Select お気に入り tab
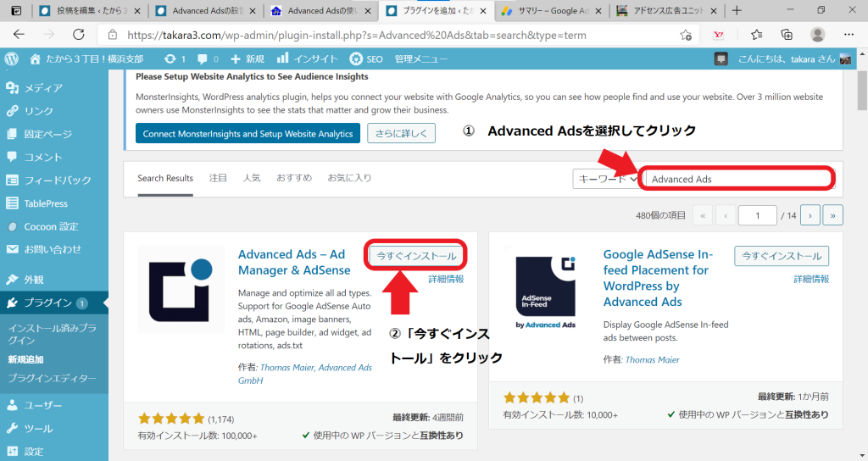This screenshot has height=461, width=868. pyautogui.click(x=349, y=178)
